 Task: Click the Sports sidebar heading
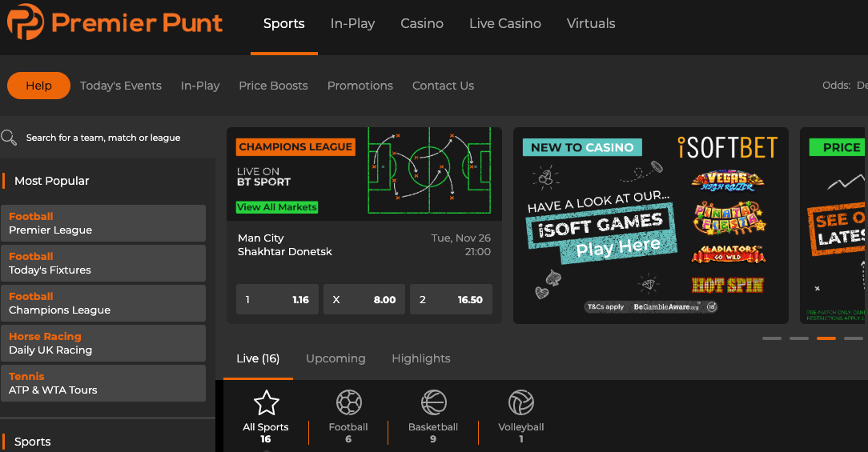pos(32,442)
